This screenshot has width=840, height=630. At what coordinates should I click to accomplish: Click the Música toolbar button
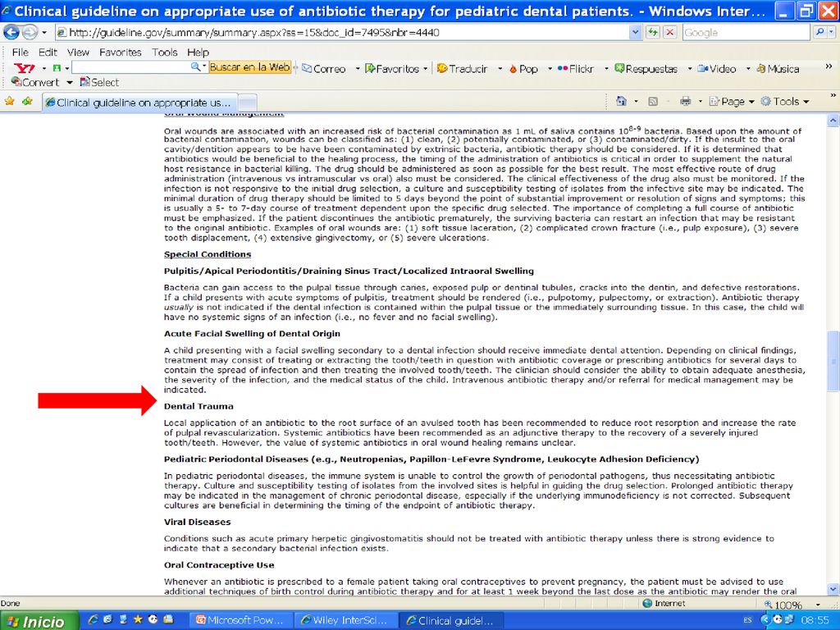[x=778, y=69]
